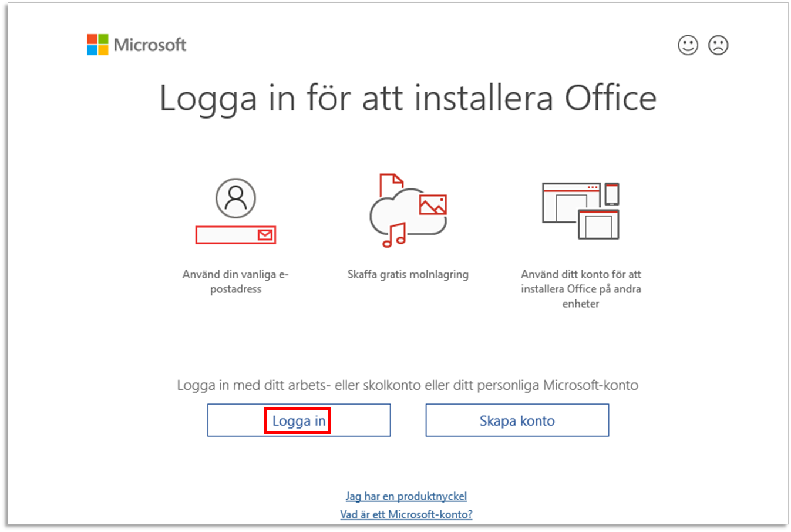Image resolution: width=791 pixels, height=532 pixels.
Task: Open the Jag har en produktnyckel link
Action: tap(406, 496)
